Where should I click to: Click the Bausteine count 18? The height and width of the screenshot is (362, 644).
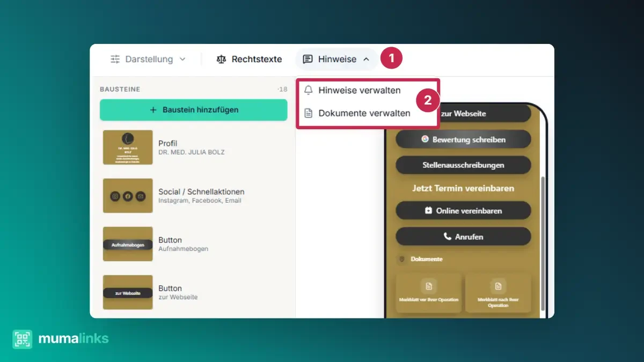282,89
